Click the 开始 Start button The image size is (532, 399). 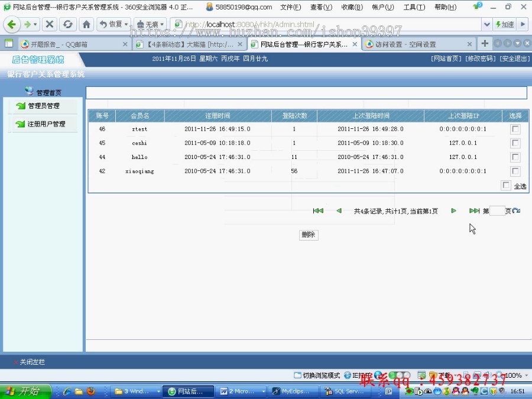coord(25,391)
